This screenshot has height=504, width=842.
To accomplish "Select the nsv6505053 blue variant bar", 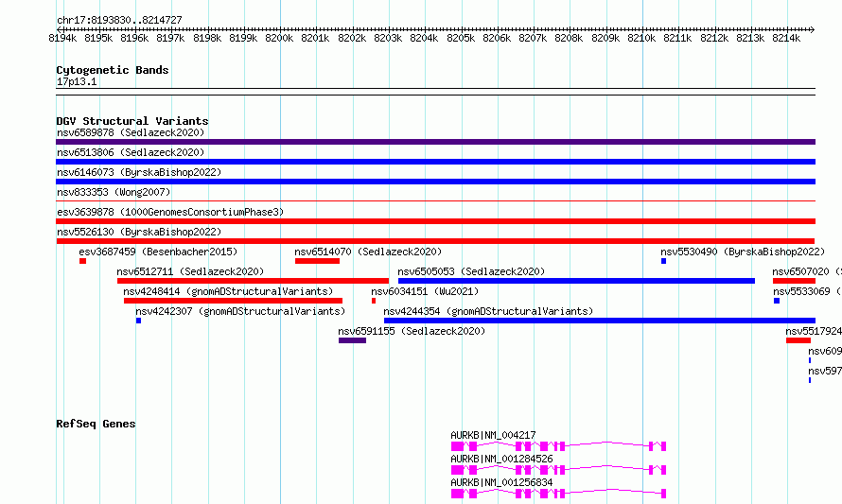I will (x=577, y=281).
